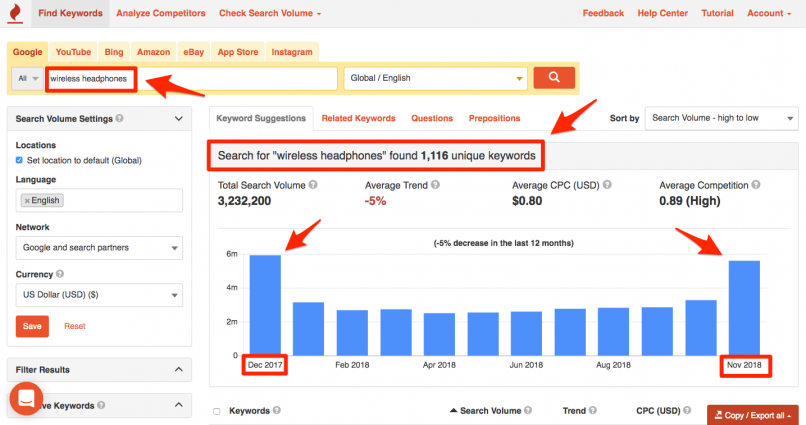Click help icon next to Search Volume Settings
Viewport: 806px width, 425px height.
click(x=120, y=118)
